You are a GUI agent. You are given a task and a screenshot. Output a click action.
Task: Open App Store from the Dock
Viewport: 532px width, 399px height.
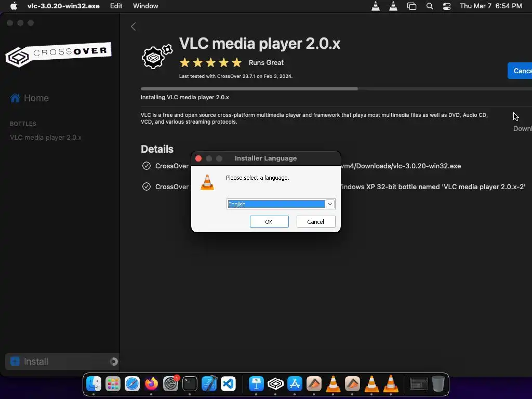click(295, 384)
